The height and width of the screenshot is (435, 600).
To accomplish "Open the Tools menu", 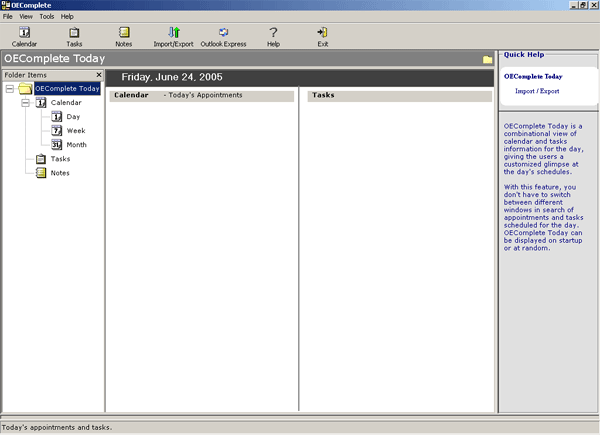I will pyautogui.click(x=47, y=16).
